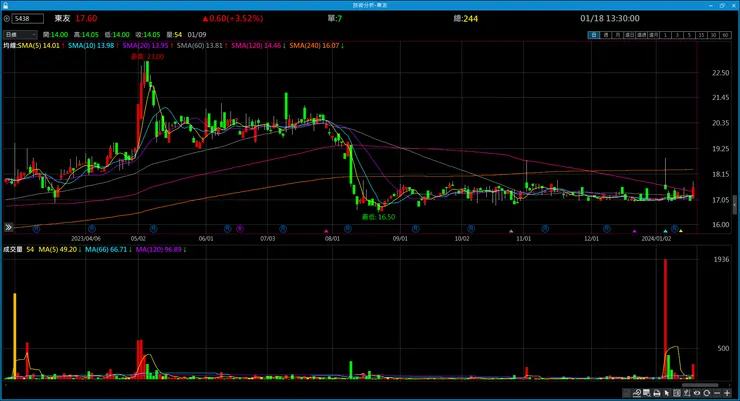
Task: Toggle the volume MA(120) 96.89 label
Action: [x=159, y=250]
